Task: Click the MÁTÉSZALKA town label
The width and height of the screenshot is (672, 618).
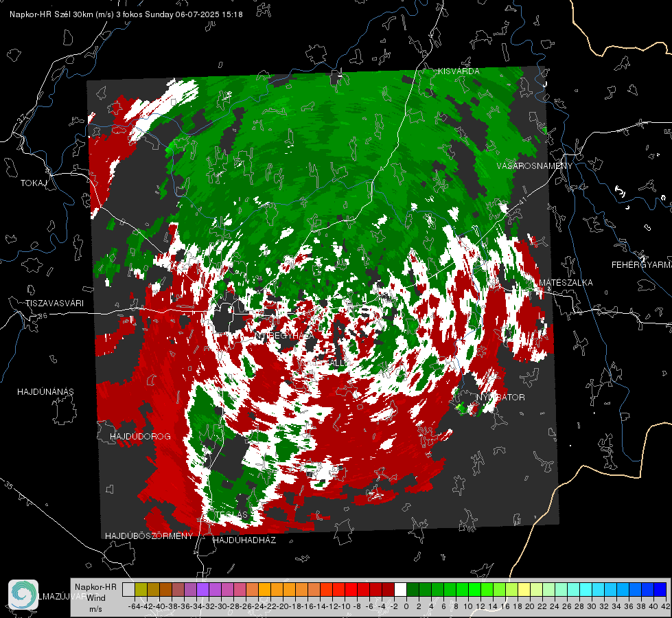Action: click(566, 282)
